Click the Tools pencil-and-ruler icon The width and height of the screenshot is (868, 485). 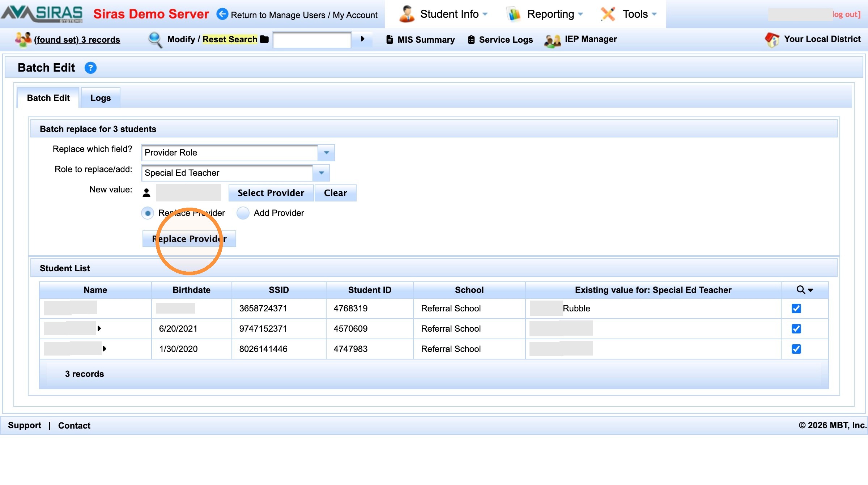point(608,14)
